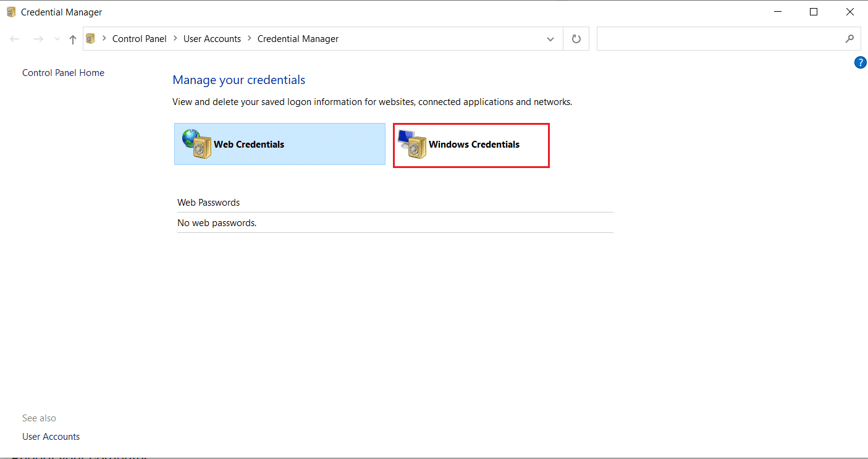Open the blue Help question mark
Screen dimensions: 868x459
pos(861,62)
